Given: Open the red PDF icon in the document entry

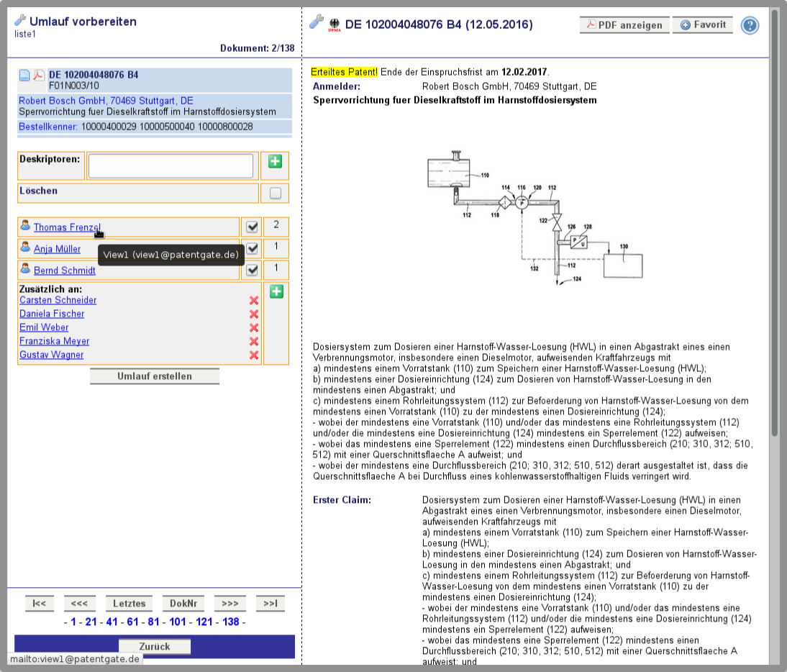Looking at the screenshot, I should 39,76.
